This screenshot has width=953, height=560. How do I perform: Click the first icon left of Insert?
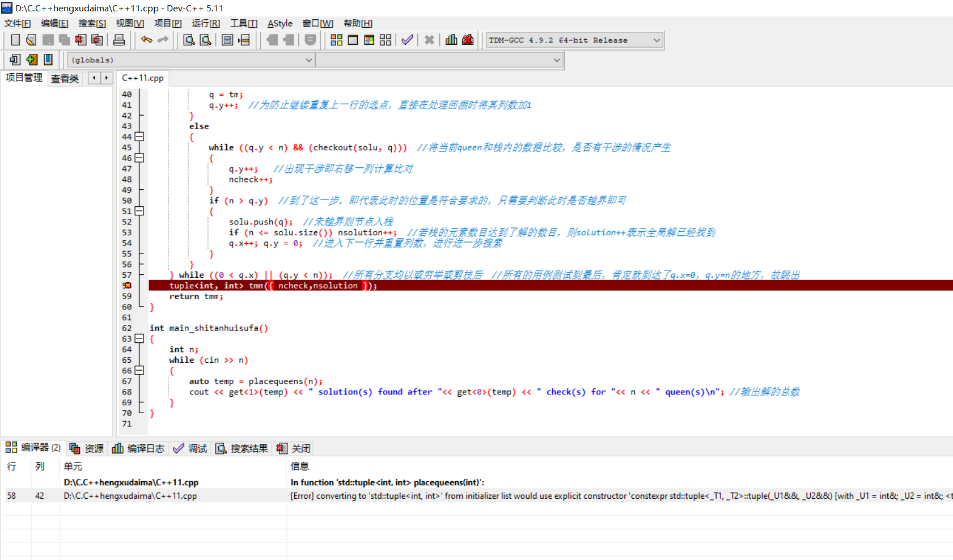[x=15, y=59]
